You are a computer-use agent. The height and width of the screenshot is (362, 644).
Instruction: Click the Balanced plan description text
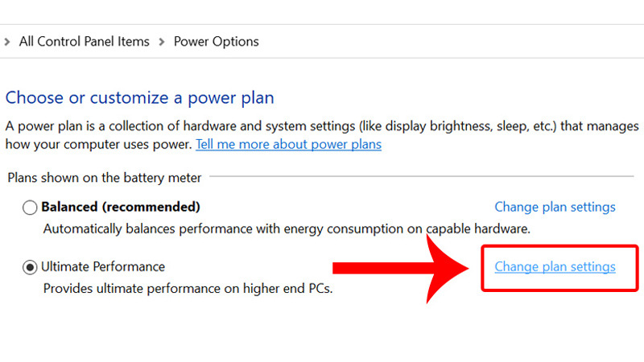point(286,228)
